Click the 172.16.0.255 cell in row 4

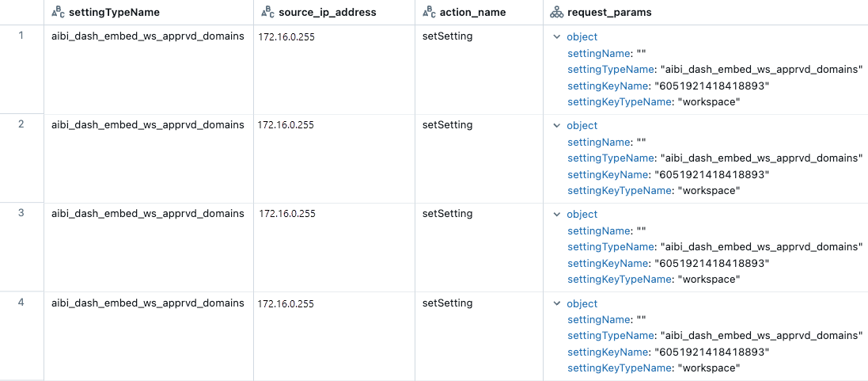[x=286, y=303]
